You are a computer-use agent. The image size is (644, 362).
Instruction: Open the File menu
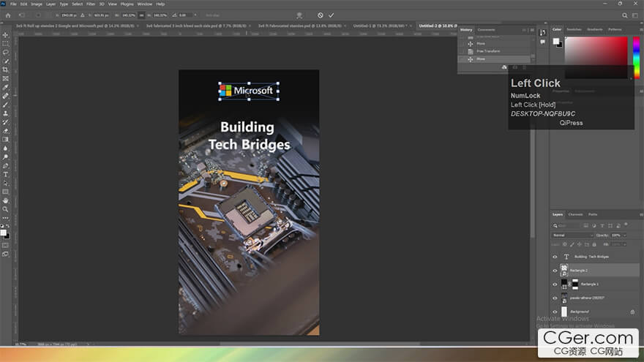13,4
